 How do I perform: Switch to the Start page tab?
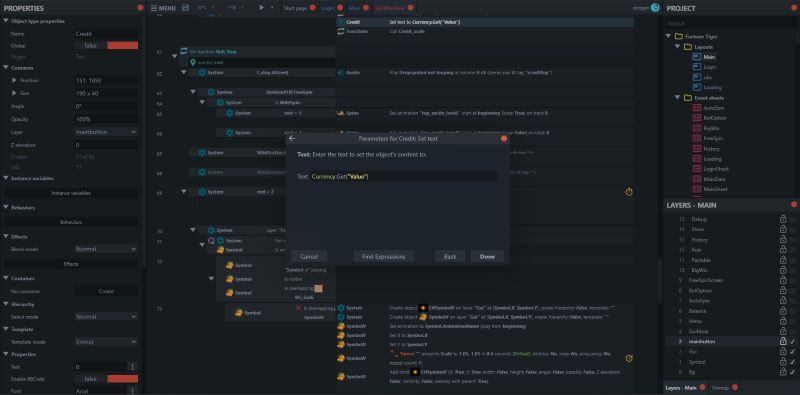coord(296,8)
